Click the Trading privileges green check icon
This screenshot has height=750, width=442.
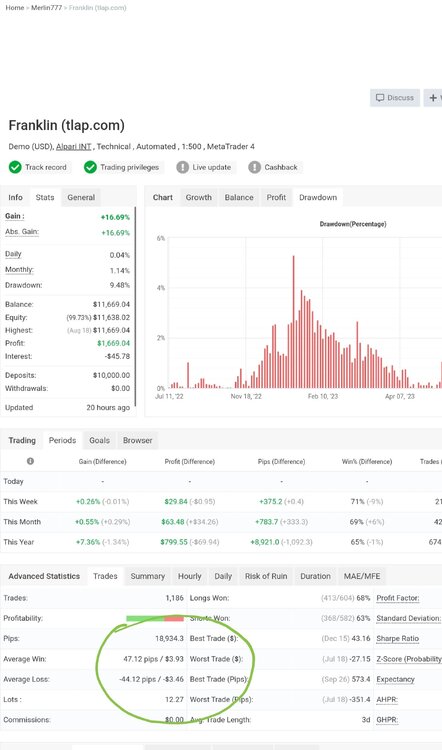click(90, 167)
